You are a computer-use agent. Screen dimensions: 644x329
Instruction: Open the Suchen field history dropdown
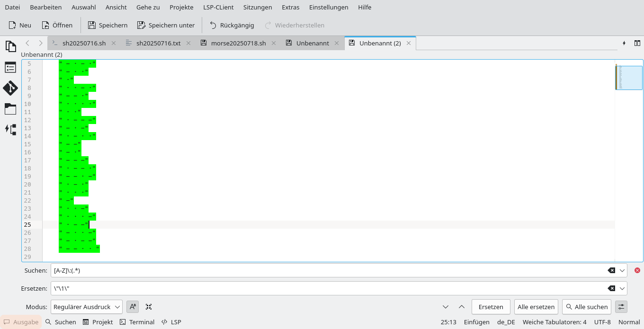(622, 270)
